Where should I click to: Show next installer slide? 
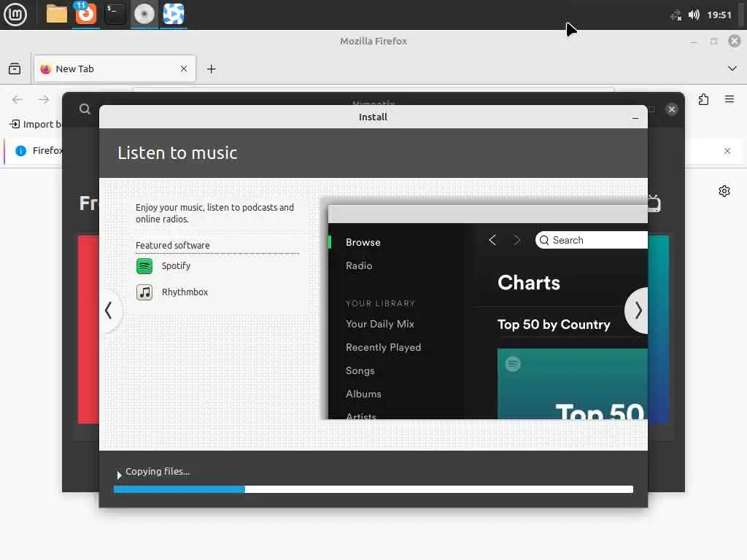(638, 311)
